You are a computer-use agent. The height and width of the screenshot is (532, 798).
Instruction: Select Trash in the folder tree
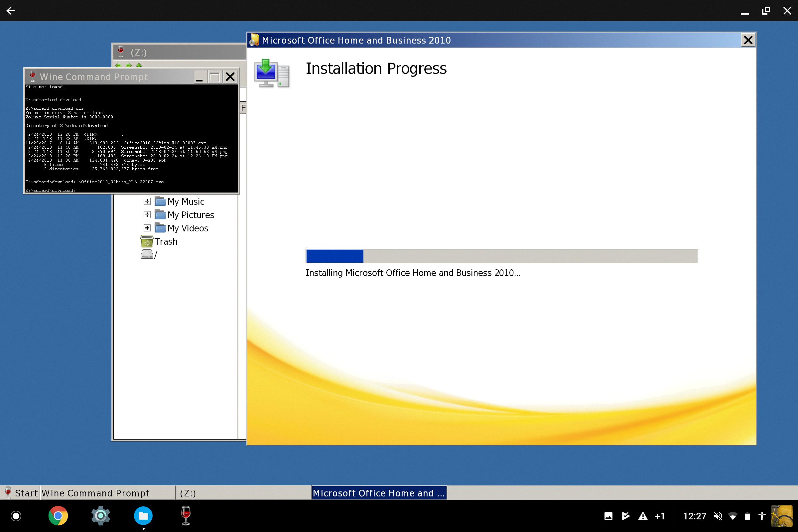tap(166, 242)
